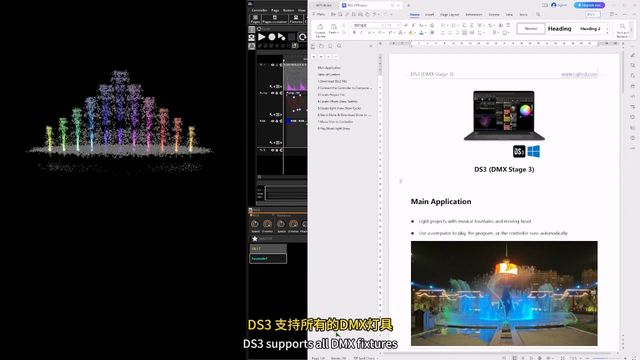Open the Fixtures toolbar button
This screenshot has height=360, width=640.
coord(296,19)
